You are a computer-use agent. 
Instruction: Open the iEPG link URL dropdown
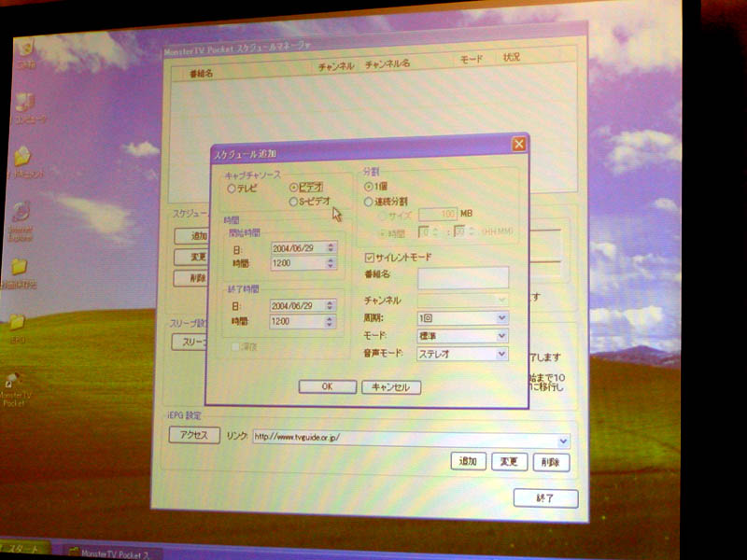(x=562, y=441)
